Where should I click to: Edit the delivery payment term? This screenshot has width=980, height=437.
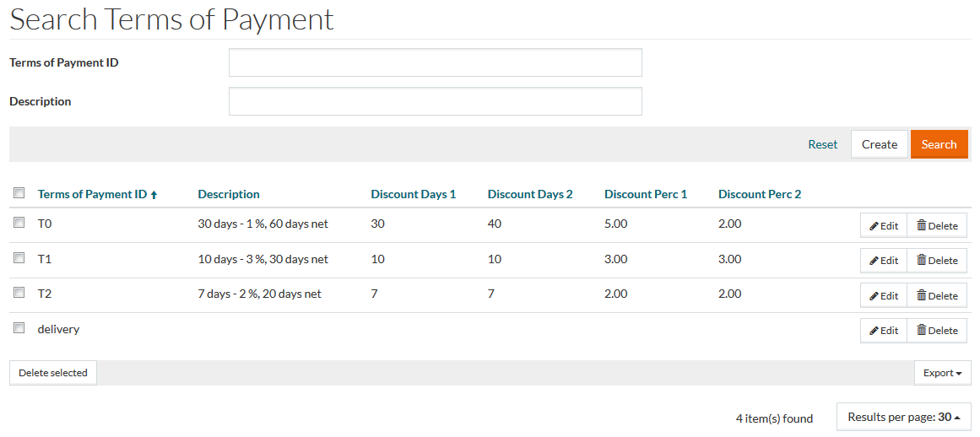(x=884, y=331)
